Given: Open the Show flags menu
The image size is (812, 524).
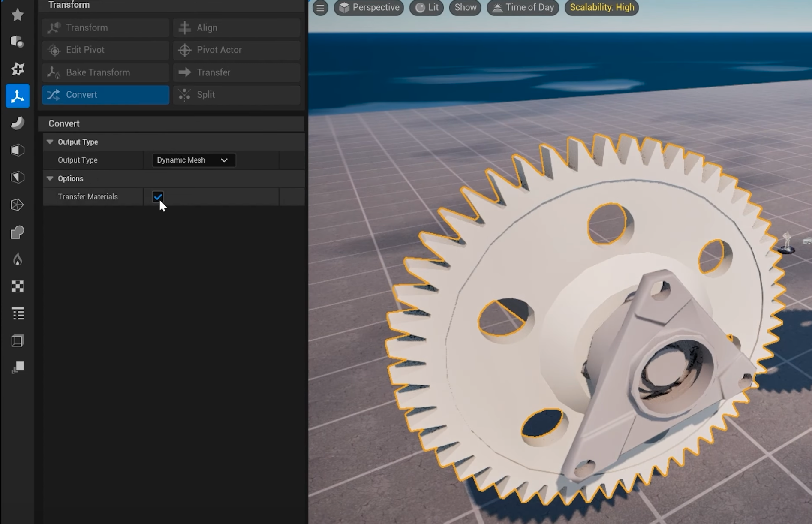Looking at the screenshot, I should pyautogui.click(x=465, y=8).
